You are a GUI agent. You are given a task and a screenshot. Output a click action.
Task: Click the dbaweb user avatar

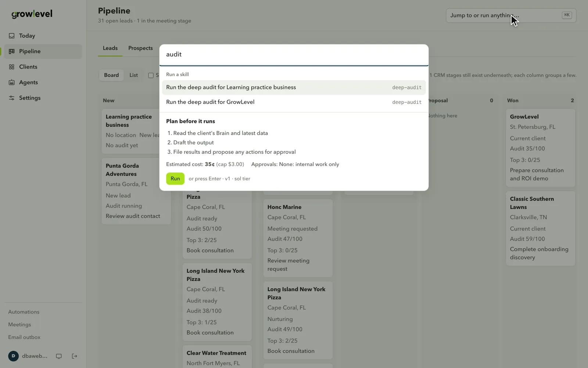click(x=14, y=356)
